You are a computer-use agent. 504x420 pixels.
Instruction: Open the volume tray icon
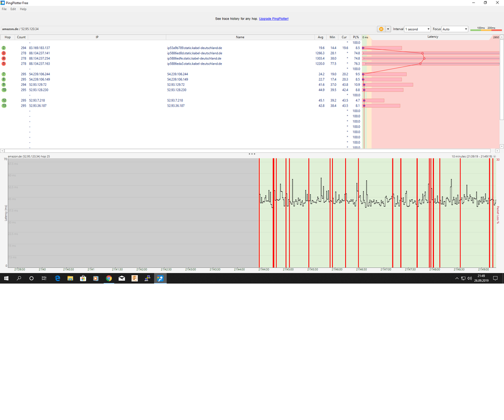tap(469, 279)
